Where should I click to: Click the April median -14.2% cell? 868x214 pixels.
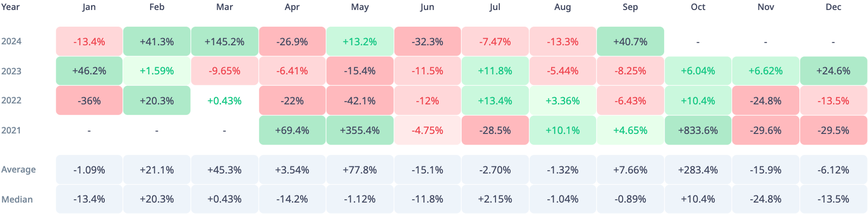point(292,199)
